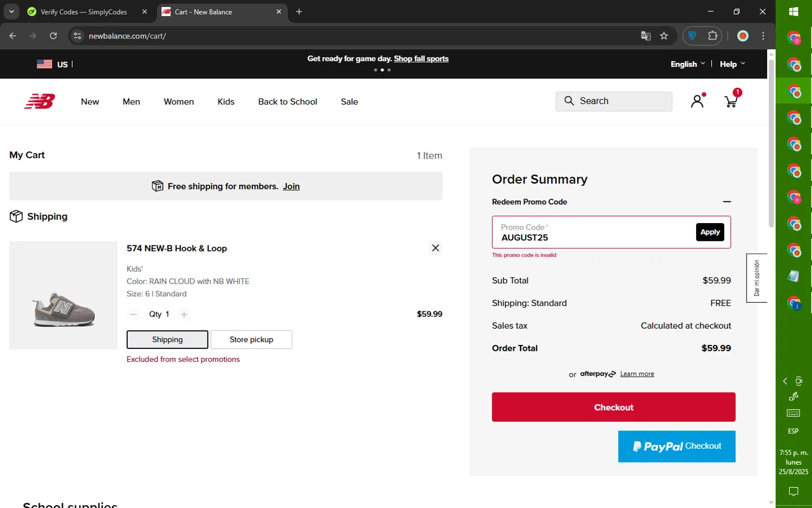Open the Dar mi opinión feedback tab
The width and height of the screenshot is (812, 508).
pyautogui.click(x=757, y=278)
